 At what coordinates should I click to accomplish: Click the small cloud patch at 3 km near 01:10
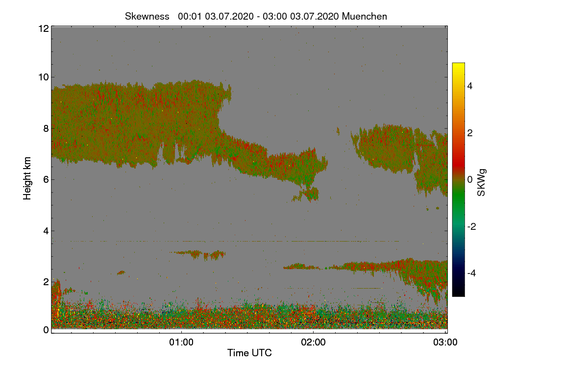198,254
